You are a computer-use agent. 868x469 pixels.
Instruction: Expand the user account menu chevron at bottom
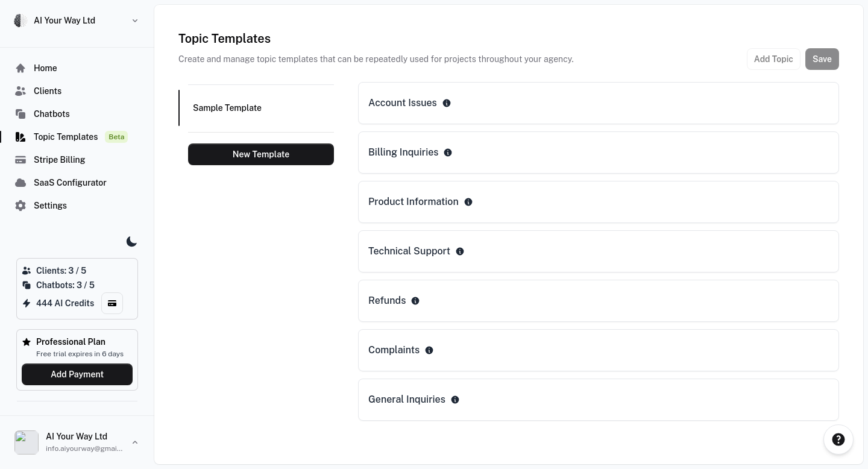135,442
